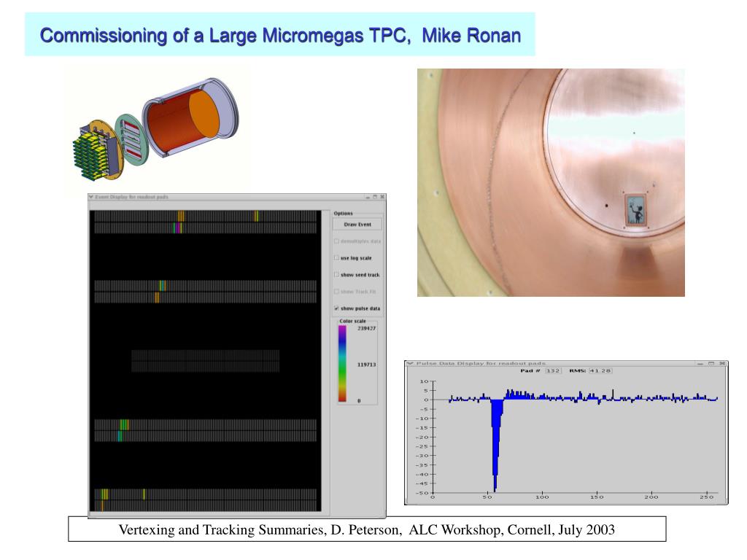Click the magenta pad hit in the readout display

[177, 228]
